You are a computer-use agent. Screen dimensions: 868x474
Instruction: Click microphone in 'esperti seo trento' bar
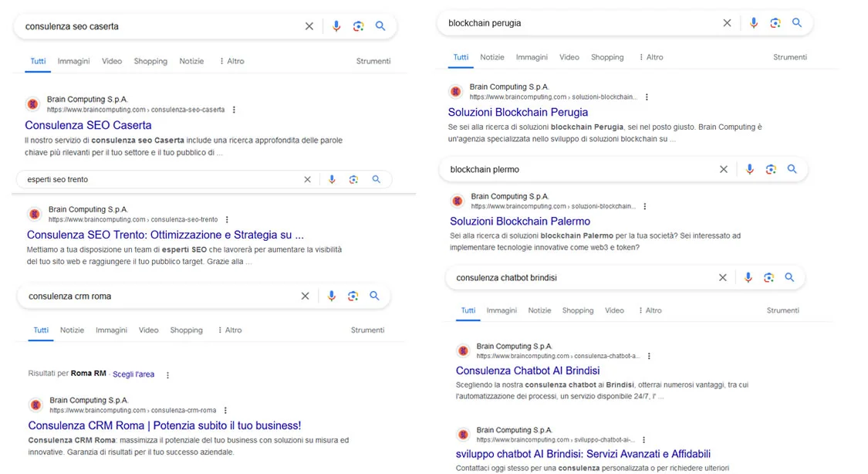point(332,179)
